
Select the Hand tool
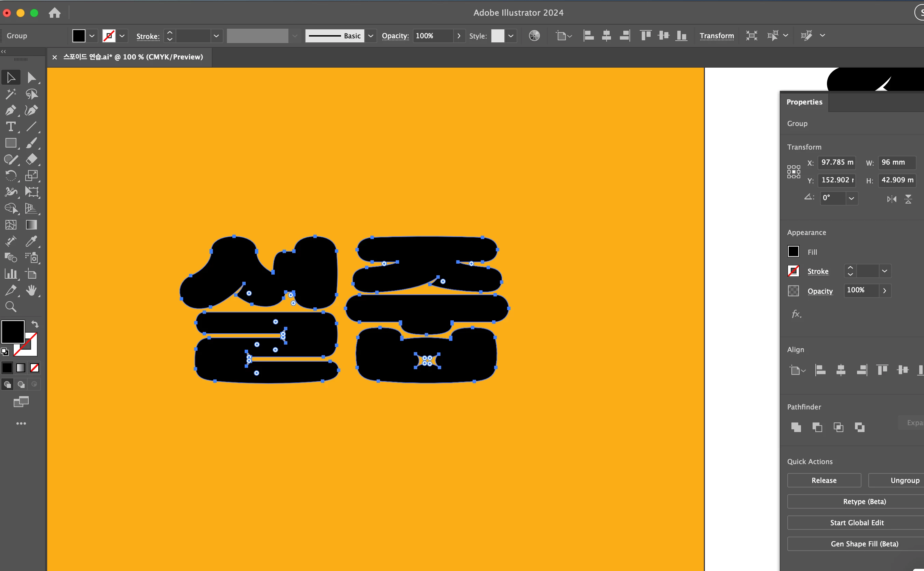coord(31,290)
